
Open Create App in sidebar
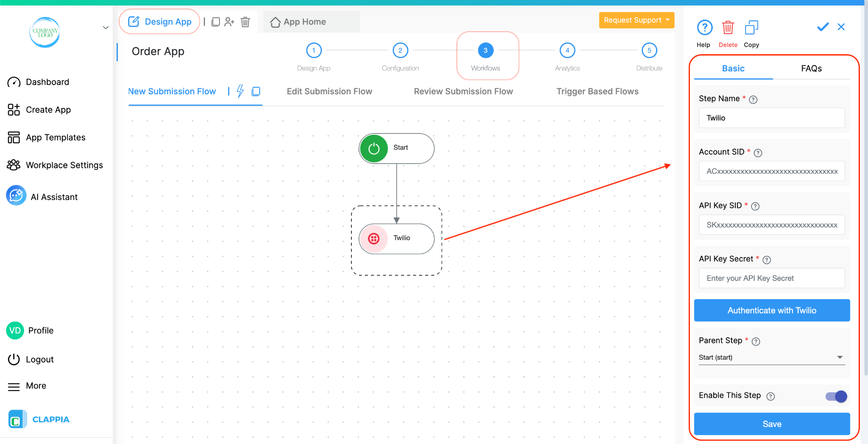point(39,110)
